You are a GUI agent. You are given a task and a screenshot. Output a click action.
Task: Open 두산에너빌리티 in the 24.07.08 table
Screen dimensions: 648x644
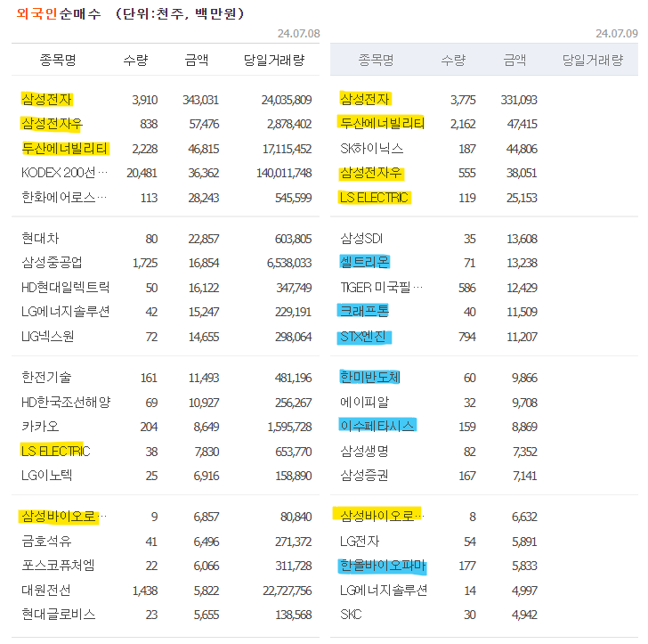pos(65,148)
